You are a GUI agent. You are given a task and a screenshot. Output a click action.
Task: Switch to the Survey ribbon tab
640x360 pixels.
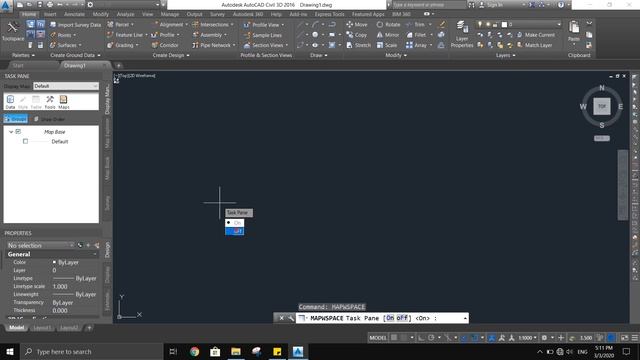(x=217, y=14)
